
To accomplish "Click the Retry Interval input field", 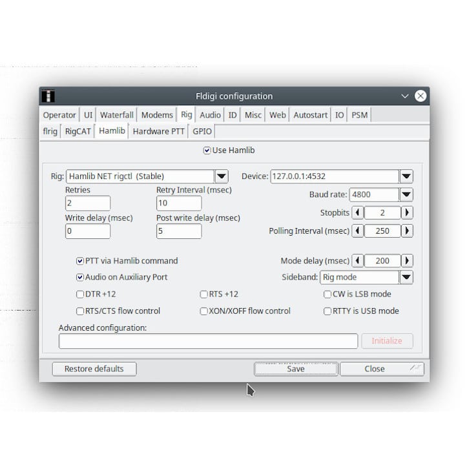I will (x=179, y=203).
